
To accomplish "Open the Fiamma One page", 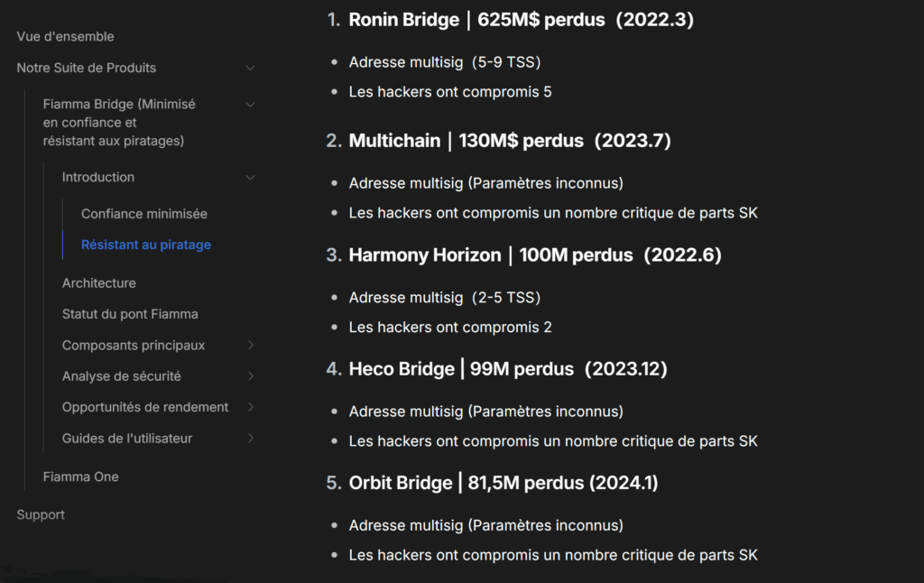I will (80, 477).
